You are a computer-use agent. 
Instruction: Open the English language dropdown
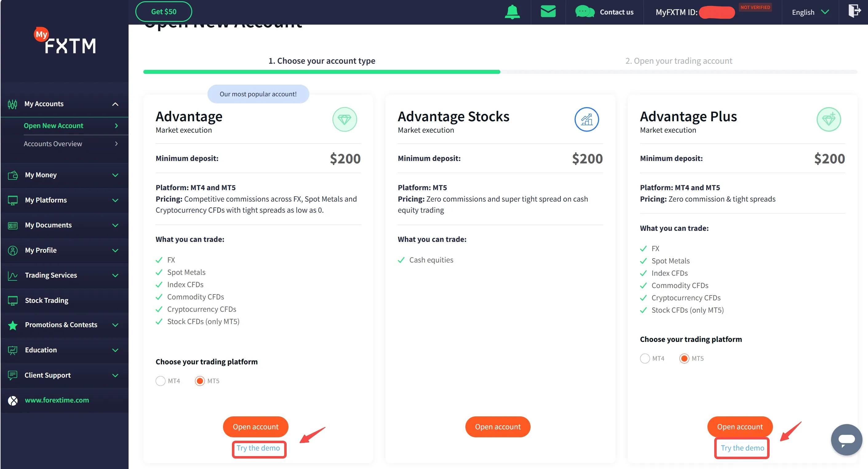coord(810,12)
